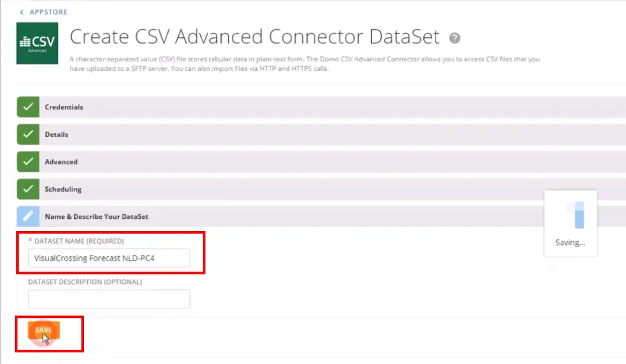Click the Create CSV Advanced Connector DataSet title
626x364 pixels.
click(255, 37)
